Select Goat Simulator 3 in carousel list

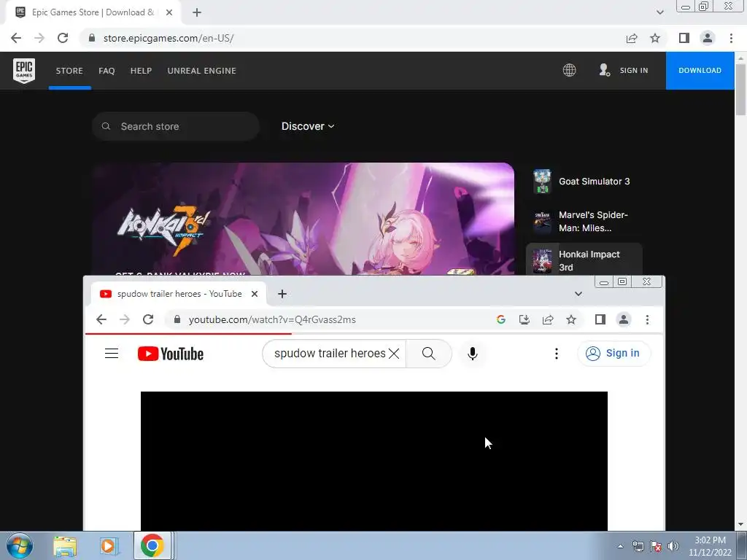point(584,182)
